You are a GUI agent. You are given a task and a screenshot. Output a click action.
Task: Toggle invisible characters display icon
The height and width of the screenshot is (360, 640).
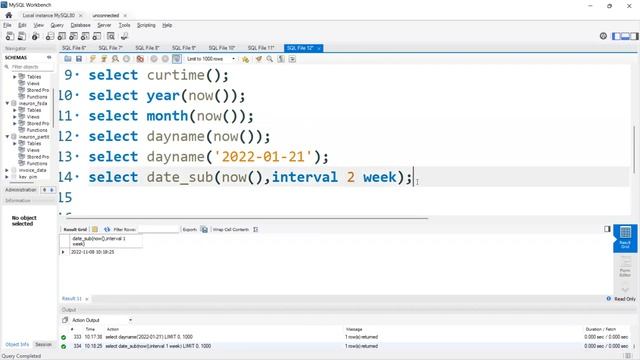click(281, 59)
